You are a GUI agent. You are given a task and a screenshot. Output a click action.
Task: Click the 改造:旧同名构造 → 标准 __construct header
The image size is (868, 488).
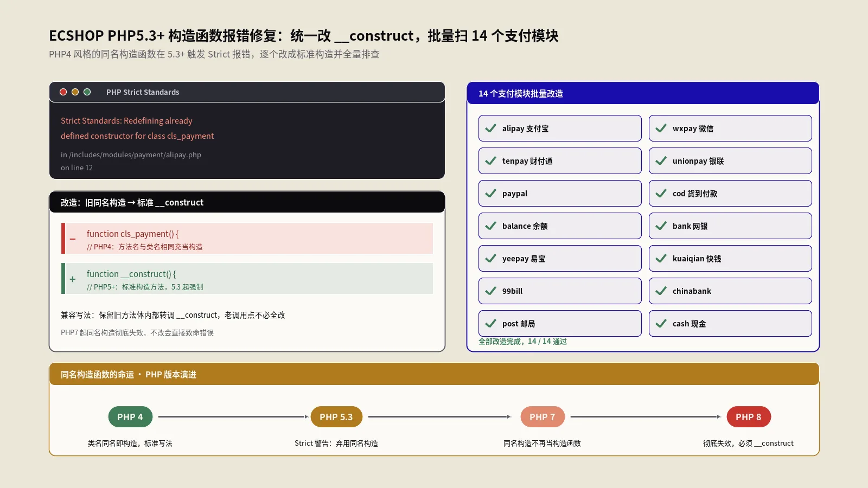[x=247, y=202]
